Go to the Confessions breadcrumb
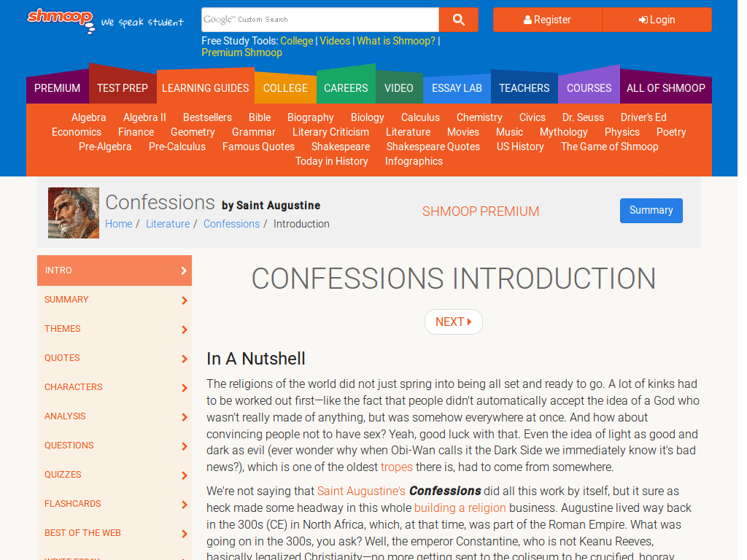 [231, 224]
